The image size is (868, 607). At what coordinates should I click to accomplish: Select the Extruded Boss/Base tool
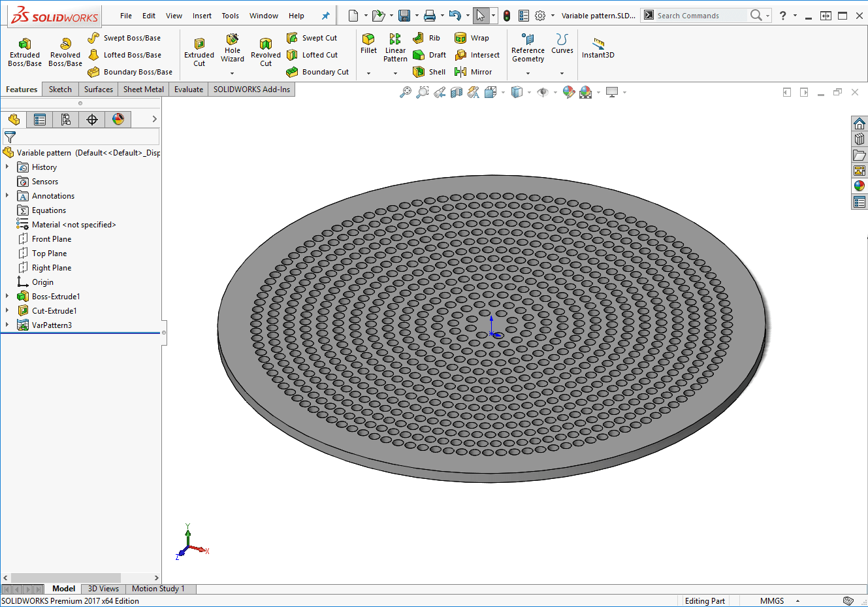click(24, 51)
